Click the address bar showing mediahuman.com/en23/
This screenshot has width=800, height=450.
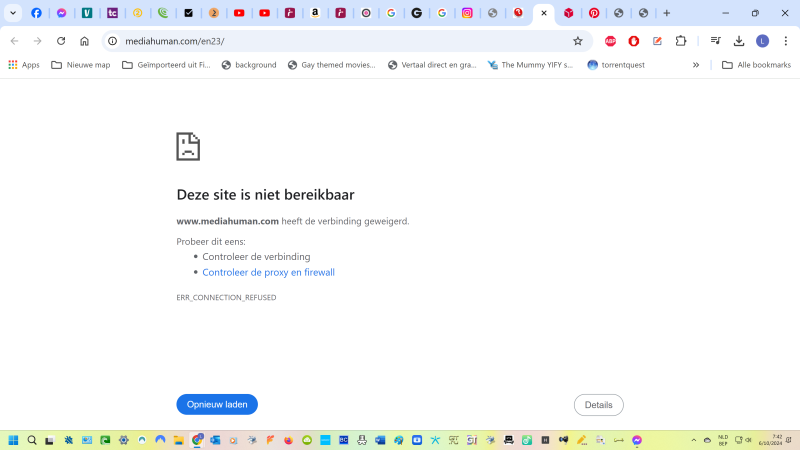tap(340, 41)
